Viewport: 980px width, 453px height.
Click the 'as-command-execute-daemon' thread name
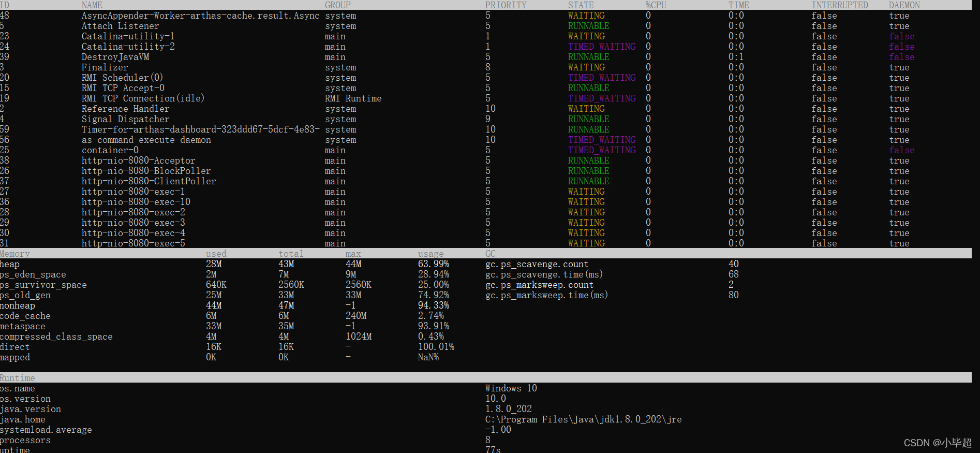click(146, 140)
